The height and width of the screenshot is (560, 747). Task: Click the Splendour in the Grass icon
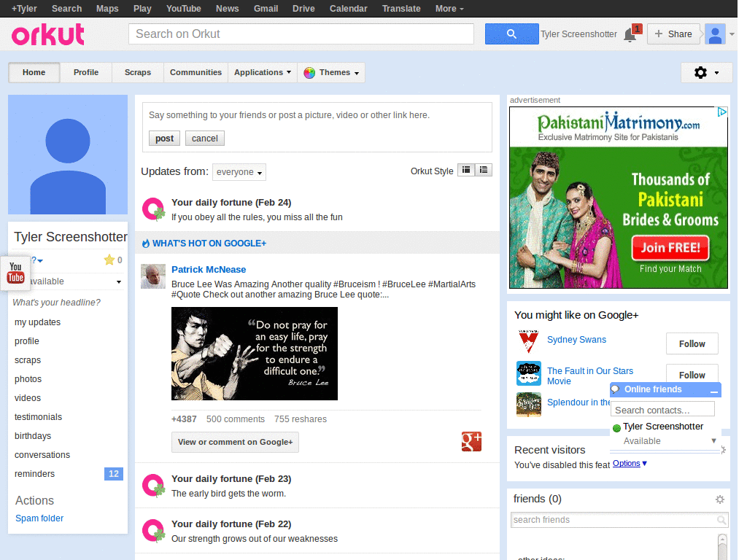529,404
